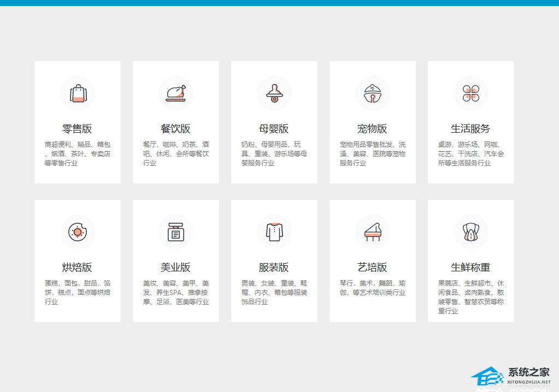Click the roast chicken icon for 餐饮版
559x392 pixels.
(x=176, y=94)
